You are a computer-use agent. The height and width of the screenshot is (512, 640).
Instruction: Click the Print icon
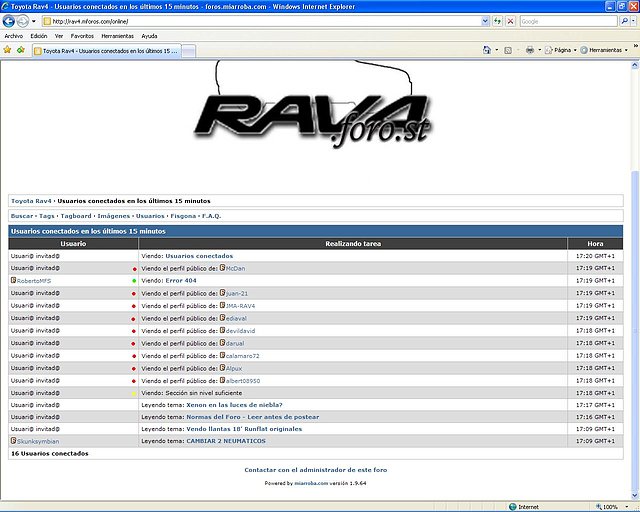530,50
